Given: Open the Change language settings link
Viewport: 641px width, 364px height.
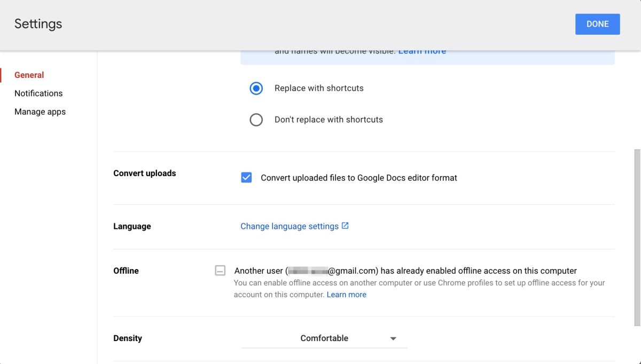Looking at the screenshot, I should tap(289, 226).
